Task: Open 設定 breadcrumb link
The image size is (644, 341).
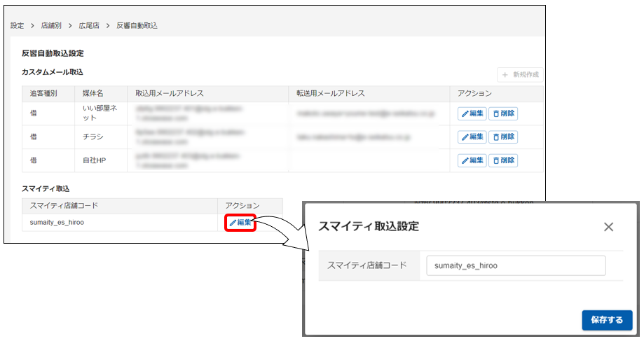Action: [x=18, y=25]
